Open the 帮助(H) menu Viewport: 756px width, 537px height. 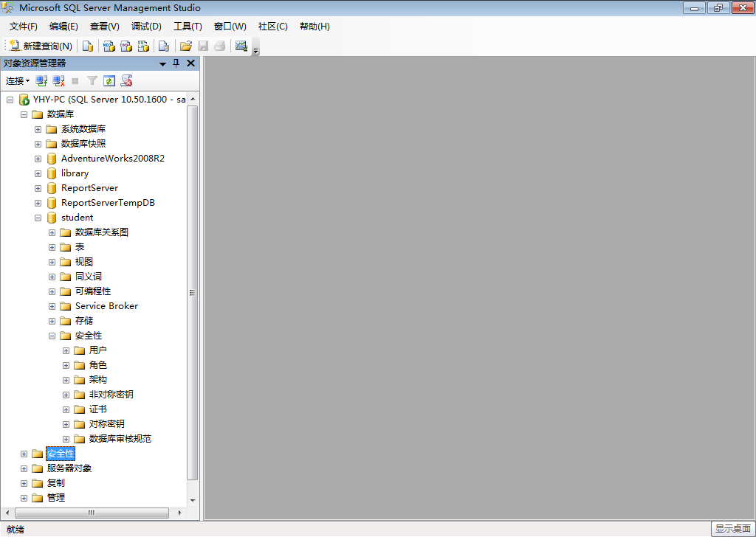point(315,27)
